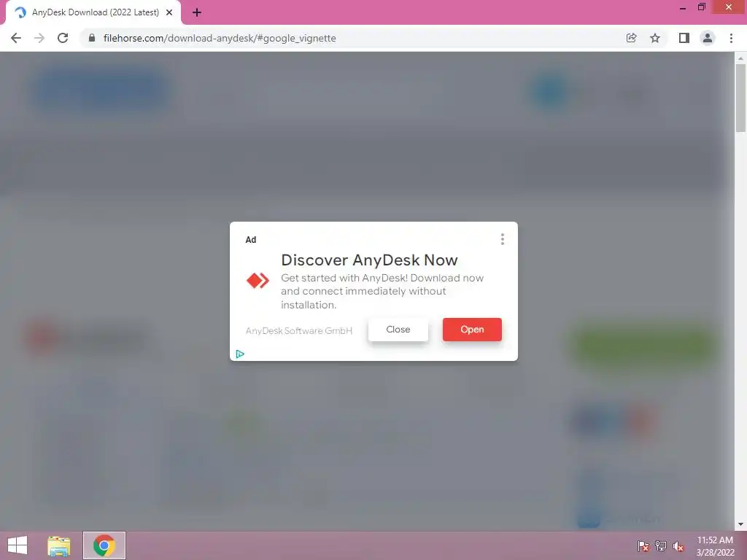The image size is (747, 560).
Task: Click the muted volume tray icon
Action: point(678,545)
